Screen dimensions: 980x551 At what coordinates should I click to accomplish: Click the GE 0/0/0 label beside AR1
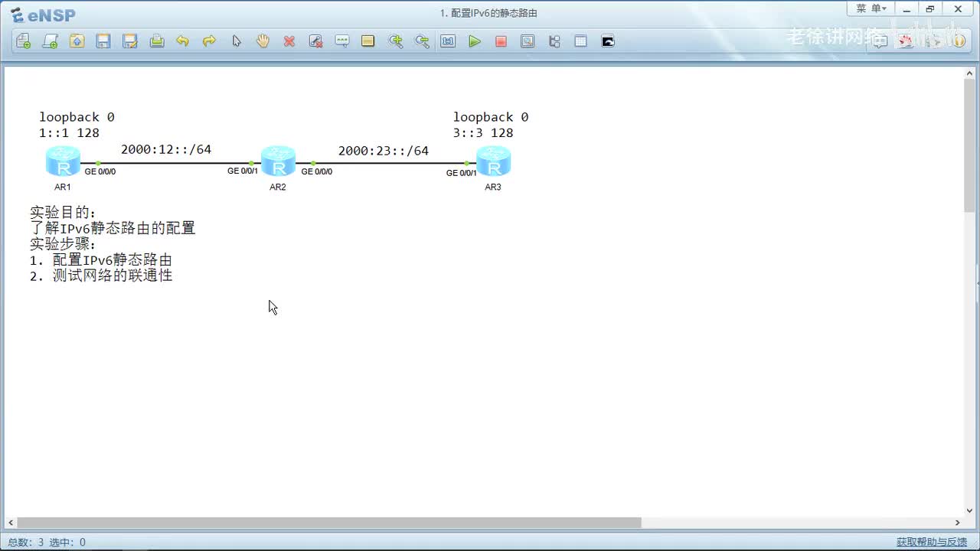100,172
